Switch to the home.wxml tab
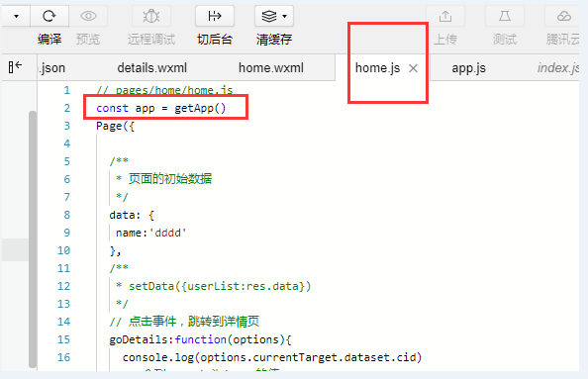The height and width of the screenshot is (379, 588). [271, 68]
